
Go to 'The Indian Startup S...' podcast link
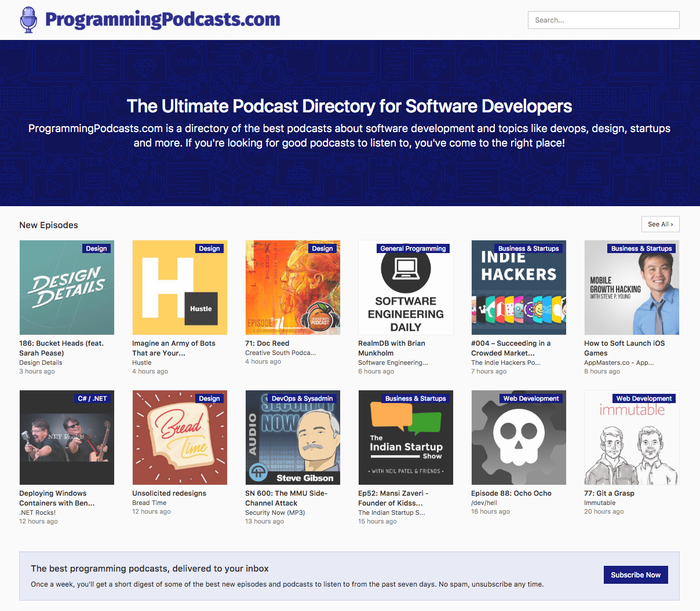point(391,513)
